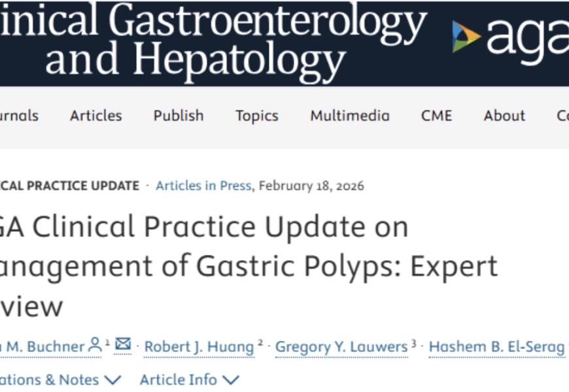Expand the Affiliations & Notes chevron
The height and width of the screenshot is (392, 569).
tap(112, 380)
